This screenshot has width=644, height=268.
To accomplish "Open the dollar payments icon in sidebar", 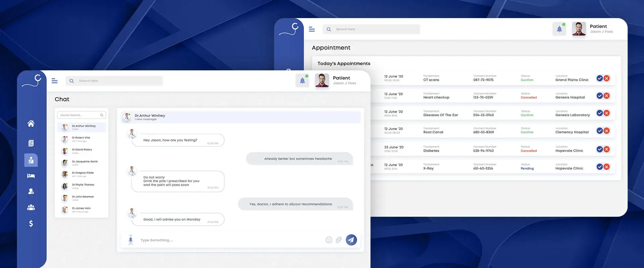I will click(x=31, y=223).
